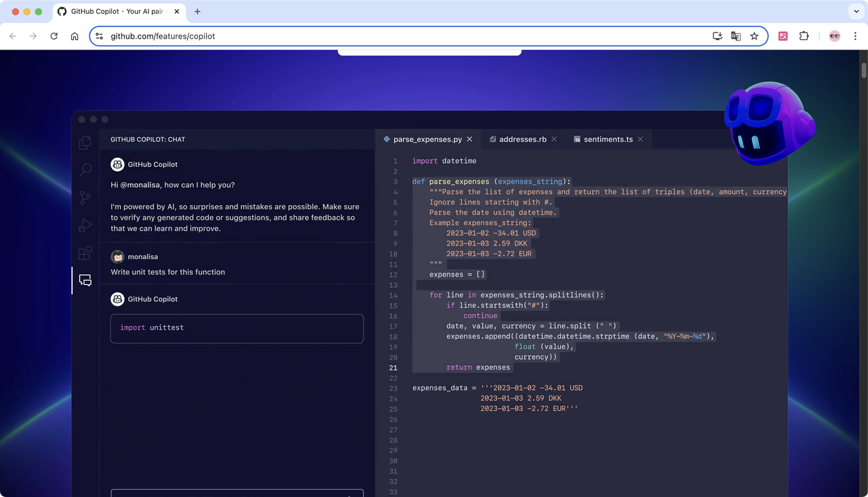Viewport: 868px width, 497px height.
Task: Switch to the addresses.rb tab
Action: pyautogui.click(x=522, y=139)
